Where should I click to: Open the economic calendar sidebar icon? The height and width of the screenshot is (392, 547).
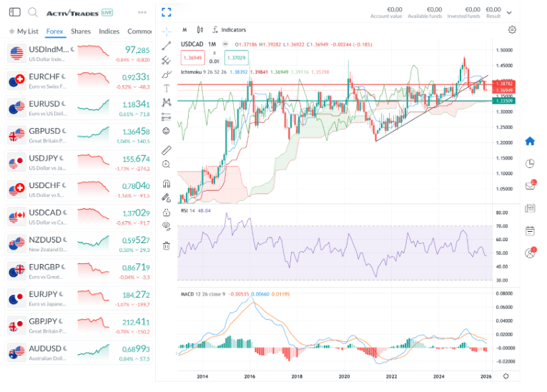[x=530, y=230]
